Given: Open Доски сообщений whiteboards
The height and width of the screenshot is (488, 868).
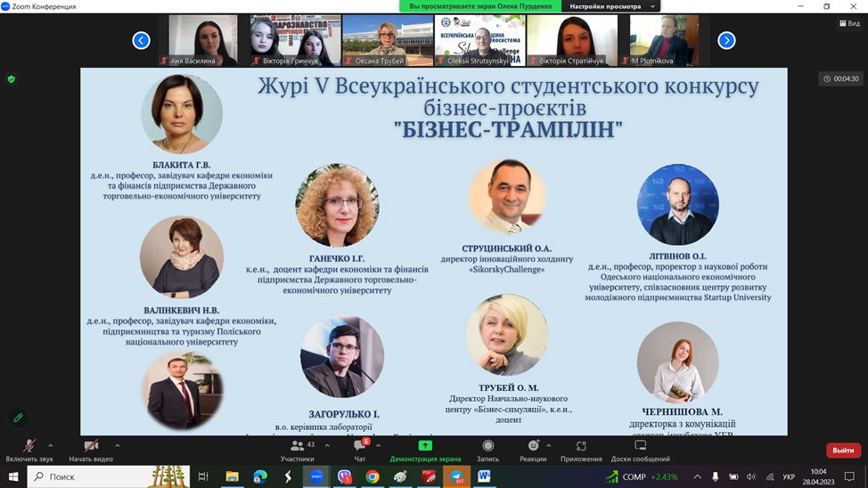Looking at the screenshot, I should [640, 447].
